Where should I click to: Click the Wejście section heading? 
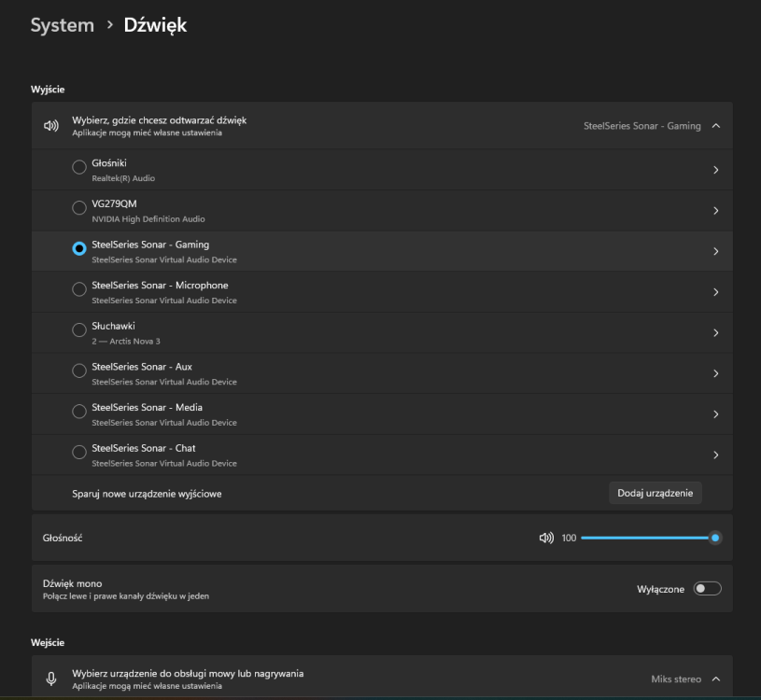[48, 643]
